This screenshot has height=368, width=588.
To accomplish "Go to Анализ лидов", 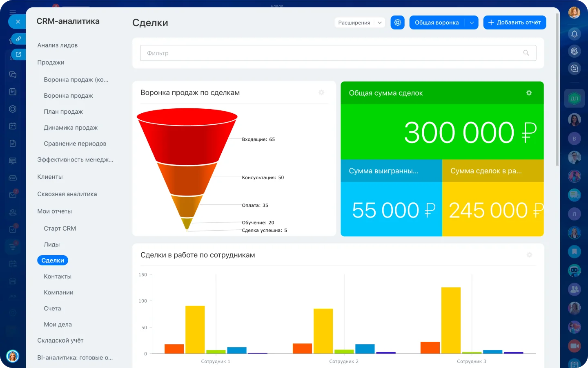I will tap(58, 45).
